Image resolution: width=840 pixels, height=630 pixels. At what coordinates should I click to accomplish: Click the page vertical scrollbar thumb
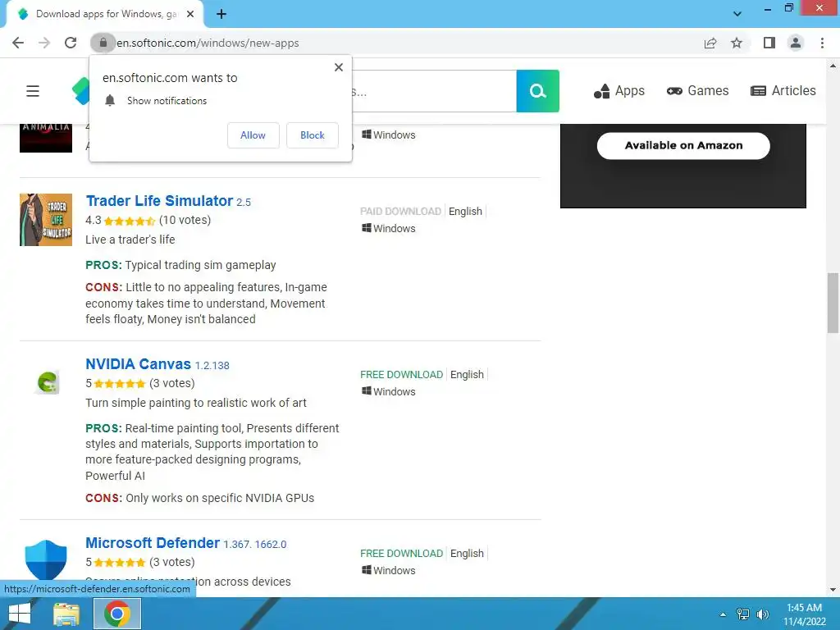pos(833,303)
